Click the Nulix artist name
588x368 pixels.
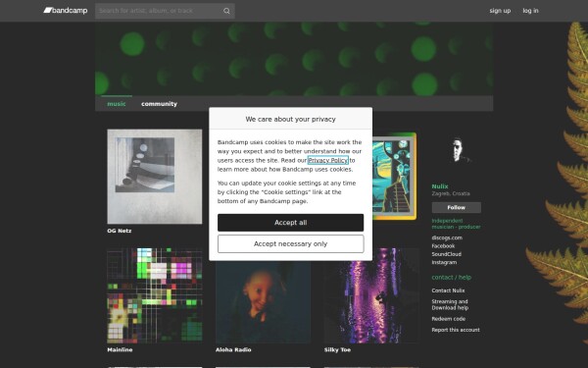tap(440, 186)
